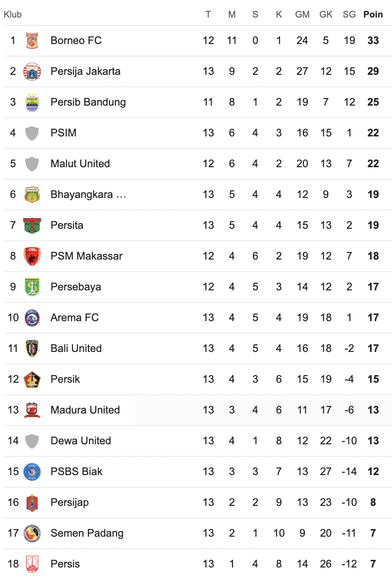Click the Bali United logo
The height and width of the screenshot is (576, 392).
click(32, 349)
